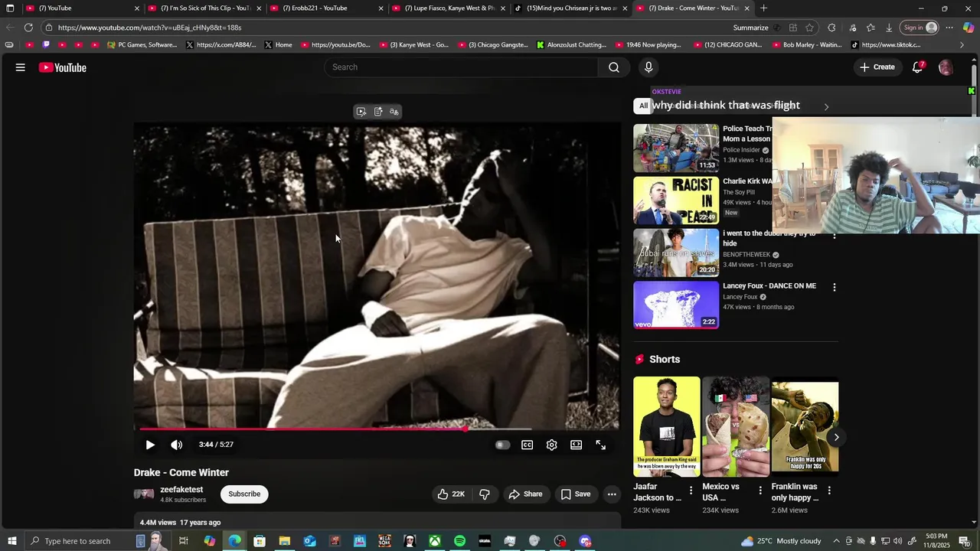The width and height of the screenshot is (980, 551).
Task: Sign in to the Edge browser
Action: click(x=920, y=28)
